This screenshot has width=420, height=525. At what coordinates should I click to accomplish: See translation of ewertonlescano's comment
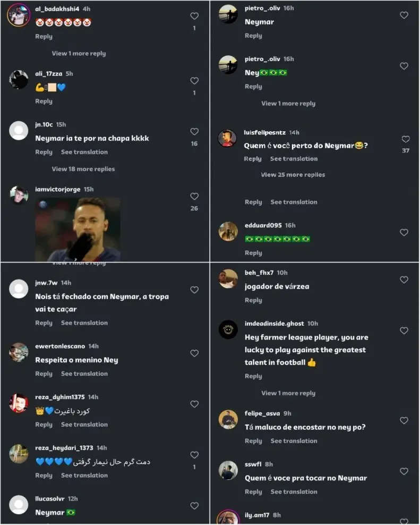(x=84, y=374)
